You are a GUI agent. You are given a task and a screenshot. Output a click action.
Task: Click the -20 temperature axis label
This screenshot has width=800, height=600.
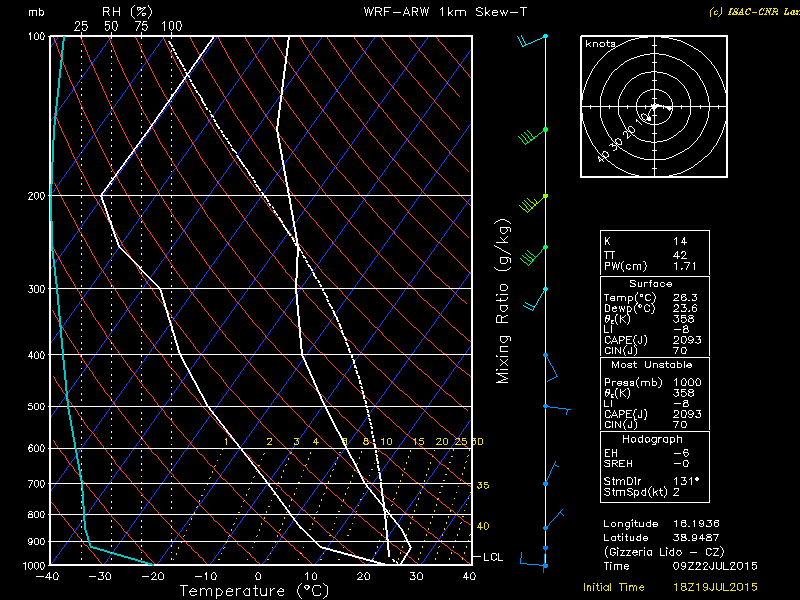[152, 577]
